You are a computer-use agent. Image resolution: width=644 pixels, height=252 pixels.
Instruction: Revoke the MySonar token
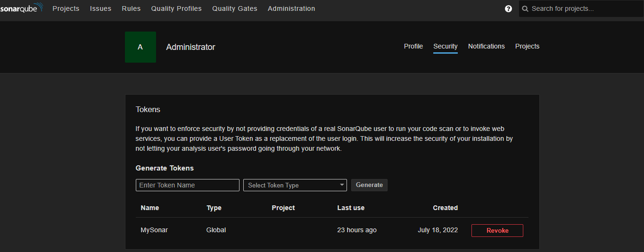[497, 230]
